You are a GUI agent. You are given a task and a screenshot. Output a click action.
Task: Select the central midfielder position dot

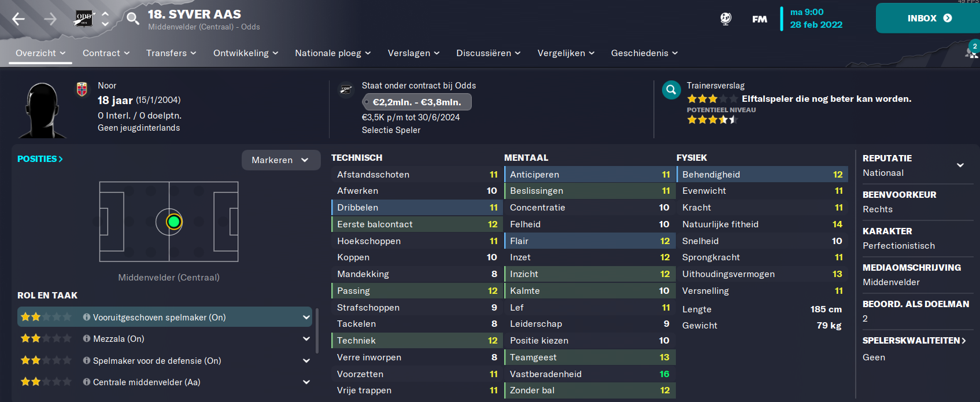173,222
